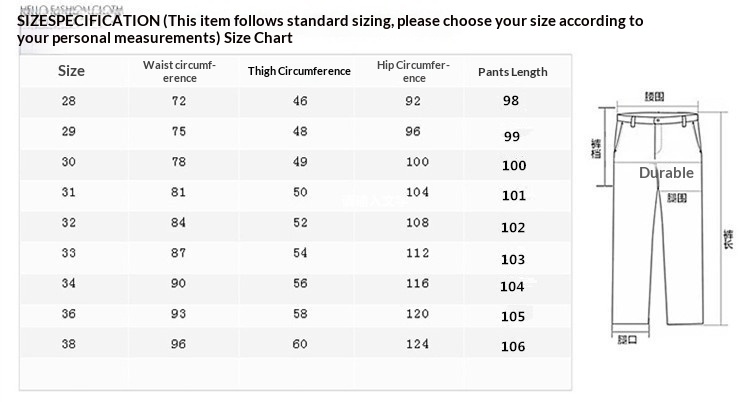Viewport: 750px width, 402px height.
Task: Select waist value 87
Action: click(179, 253)
